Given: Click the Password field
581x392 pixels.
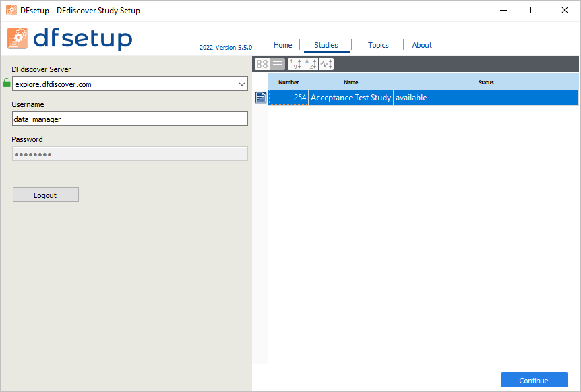Looking at the screenshot, I should [x=130, y=154].
